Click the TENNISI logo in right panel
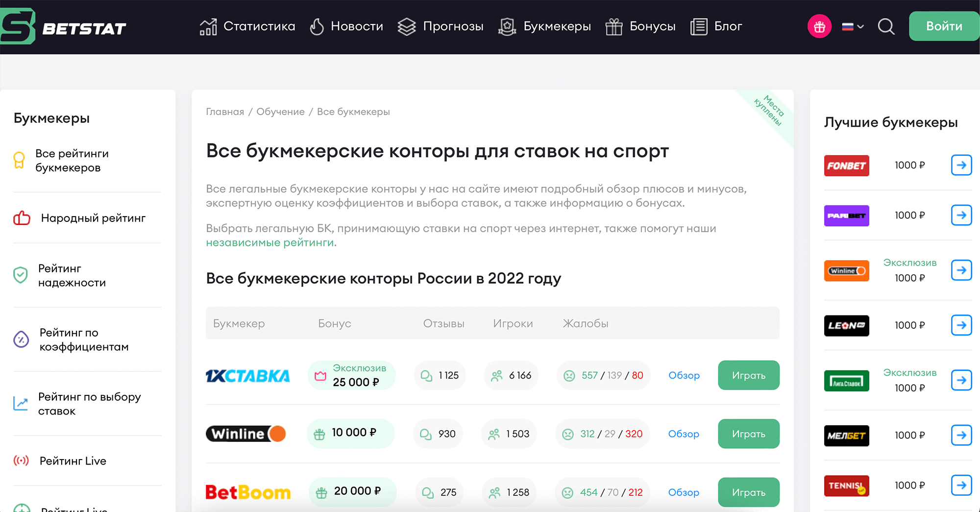Viewport: 980px width, 512px height. point(847,486)
